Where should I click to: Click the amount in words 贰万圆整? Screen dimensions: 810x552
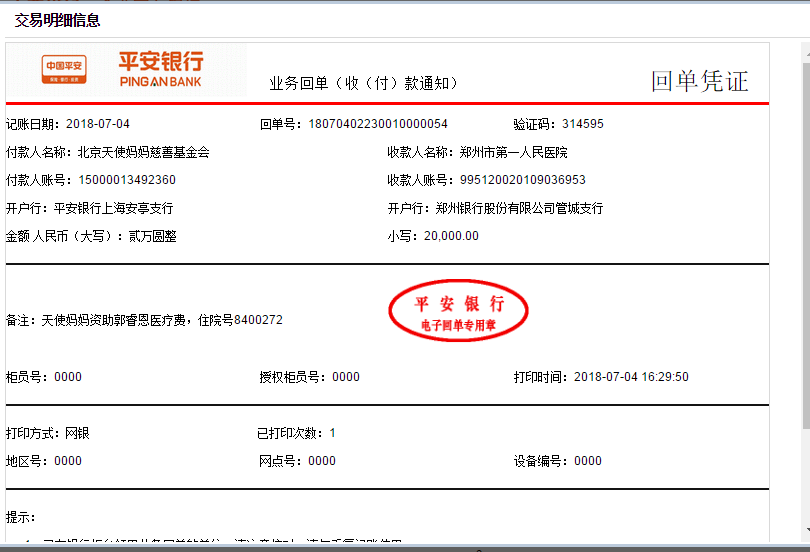point(153,236)
